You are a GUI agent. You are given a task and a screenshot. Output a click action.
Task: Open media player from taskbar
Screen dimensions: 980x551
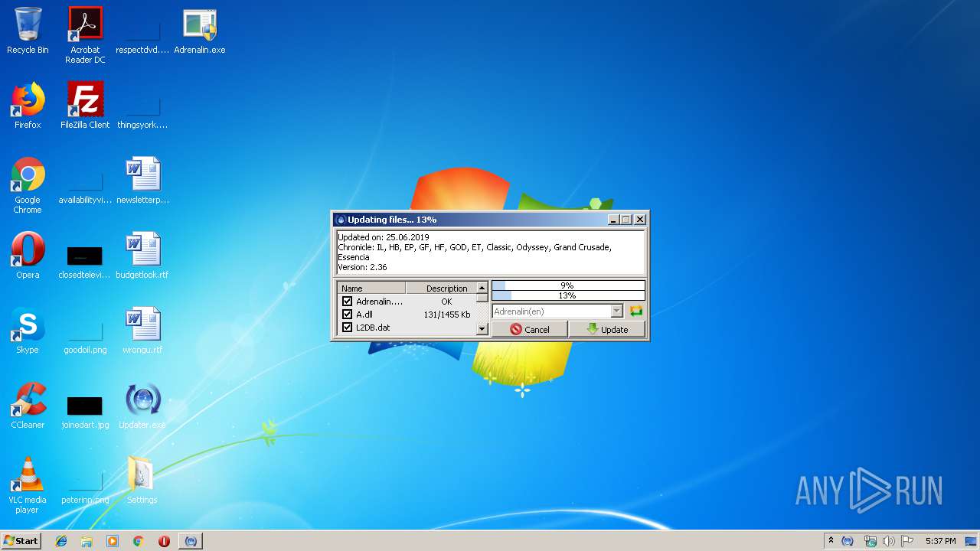113,541
